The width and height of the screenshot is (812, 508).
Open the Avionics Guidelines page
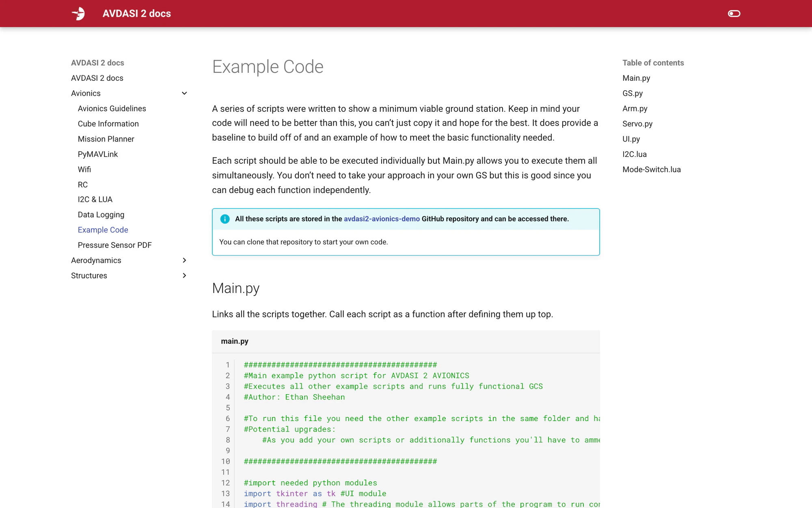tap(112, 109)
